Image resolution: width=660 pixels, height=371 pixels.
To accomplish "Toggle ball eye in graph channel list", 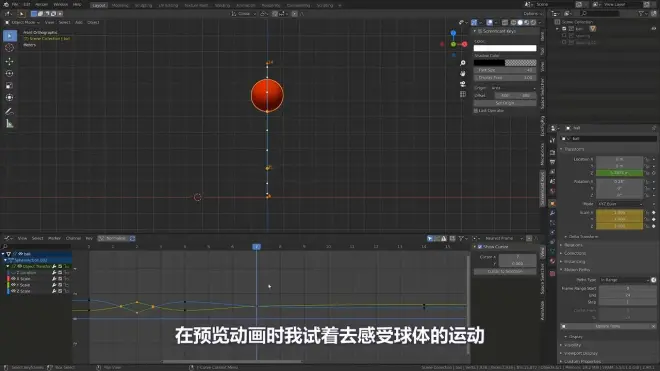I will 21,254.
